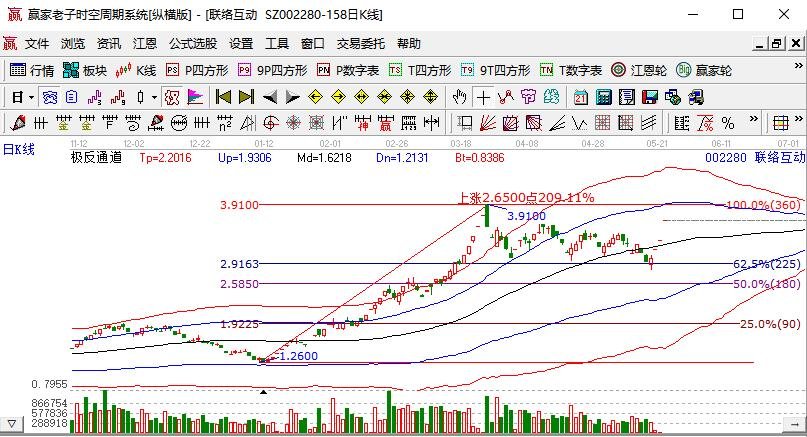Image resolution: width=807 pixels, height=437 pixels.
Task: Click the magenta flag icon
Action: tap(195, 97)
